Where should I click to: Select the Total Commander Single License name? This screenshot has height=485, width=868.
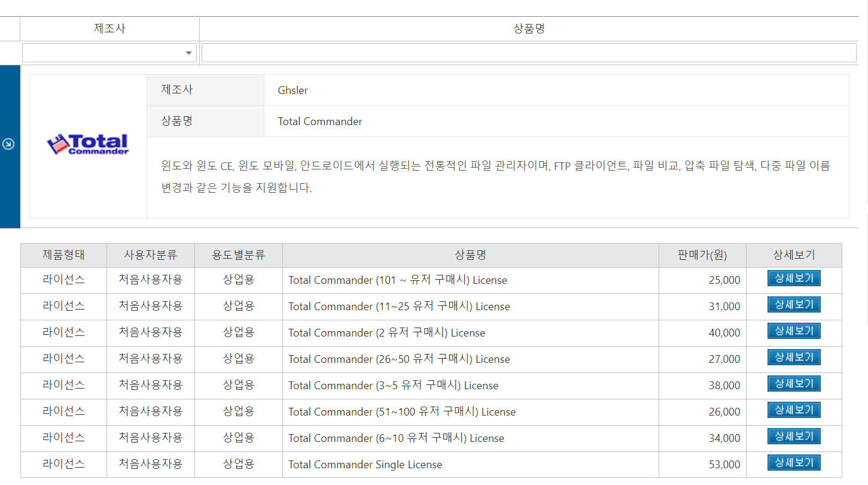[365, 465]
